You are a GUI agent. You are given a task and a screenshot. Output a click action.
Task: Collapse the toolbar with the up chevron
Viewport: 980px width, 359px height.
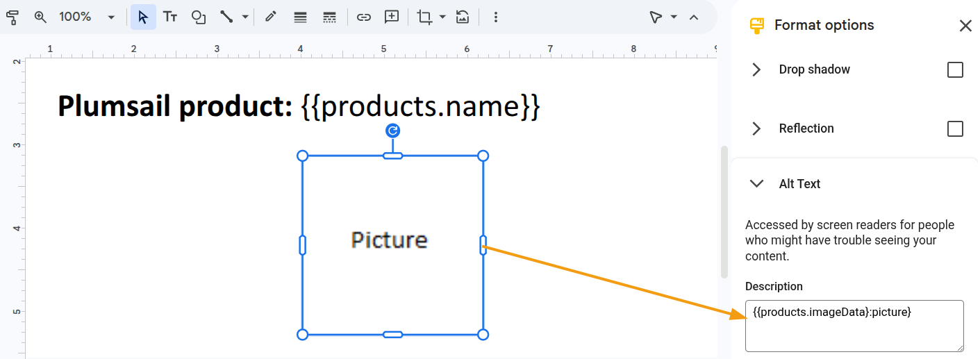coord(693,17)
